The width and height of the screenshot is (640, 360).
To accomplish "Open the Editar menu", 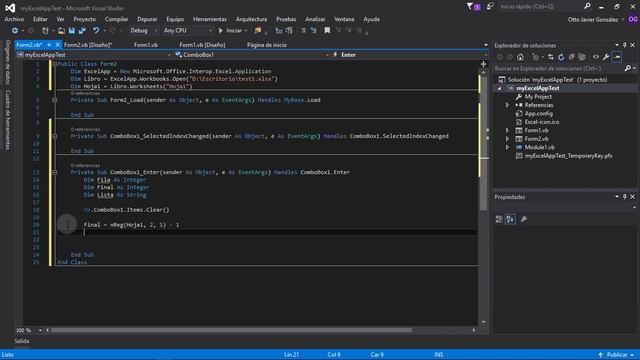I will [x=40, y=19].
